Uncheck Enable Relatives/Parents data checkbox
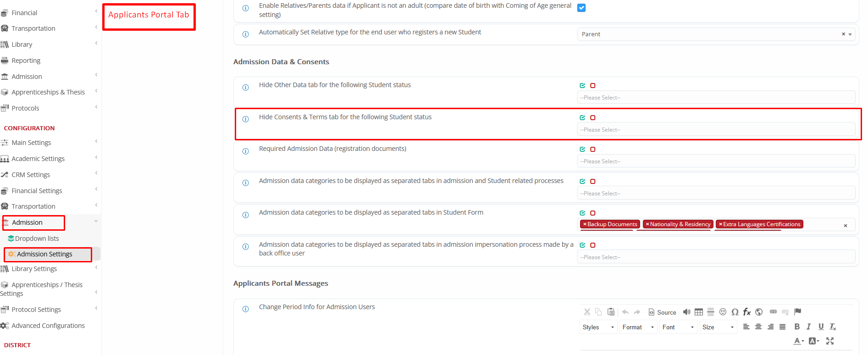This screenshot has width=868, height=355. [x=581, y=8]
